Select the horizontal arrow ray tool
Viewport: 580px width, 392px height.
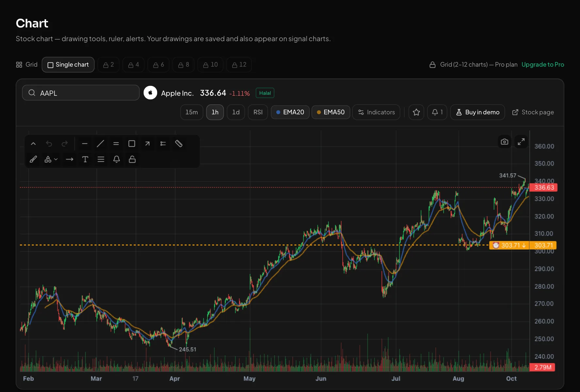[x=70, y=159]
